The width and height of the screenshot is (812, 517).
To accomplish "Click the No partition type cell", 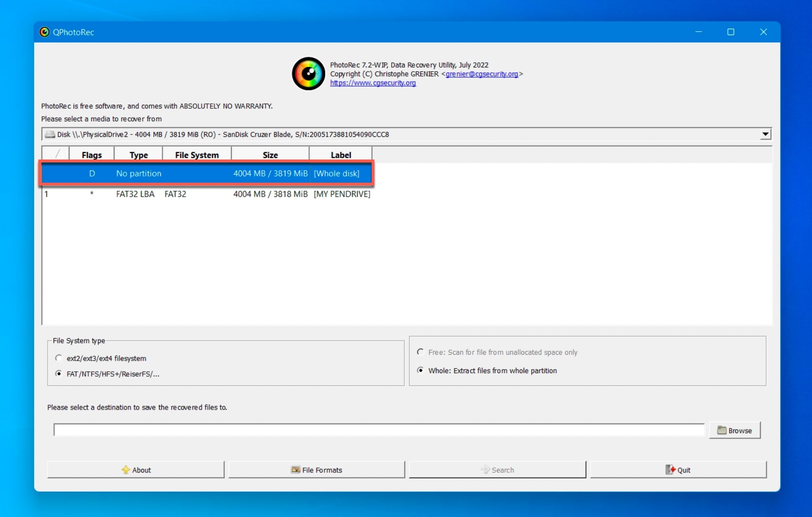I will click(x=139, y=173).
